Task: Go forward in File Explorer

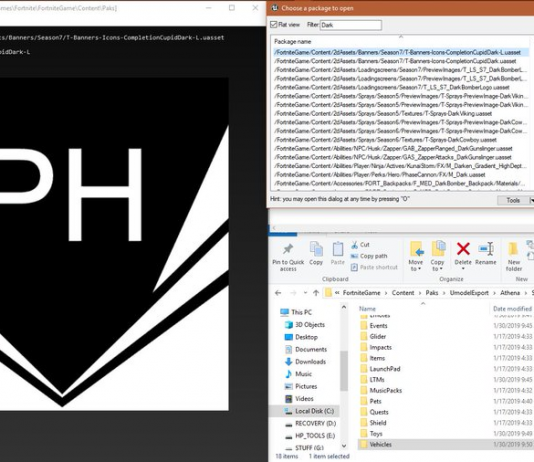Action: (x=293, y=293)
